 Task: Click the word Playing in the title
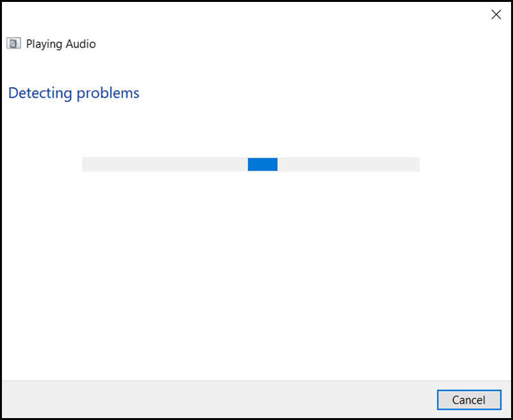coord(44,44)
